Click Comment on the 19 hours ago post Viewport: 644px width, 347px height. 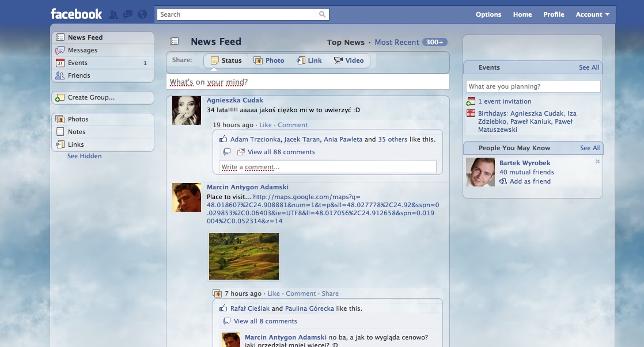293,125
